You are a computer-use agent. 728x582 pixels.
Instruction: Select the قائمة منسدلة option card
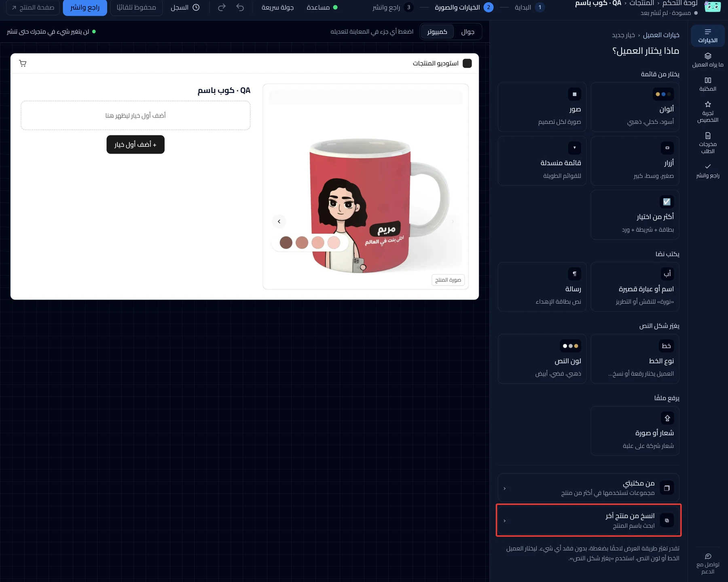pos(542,161)
